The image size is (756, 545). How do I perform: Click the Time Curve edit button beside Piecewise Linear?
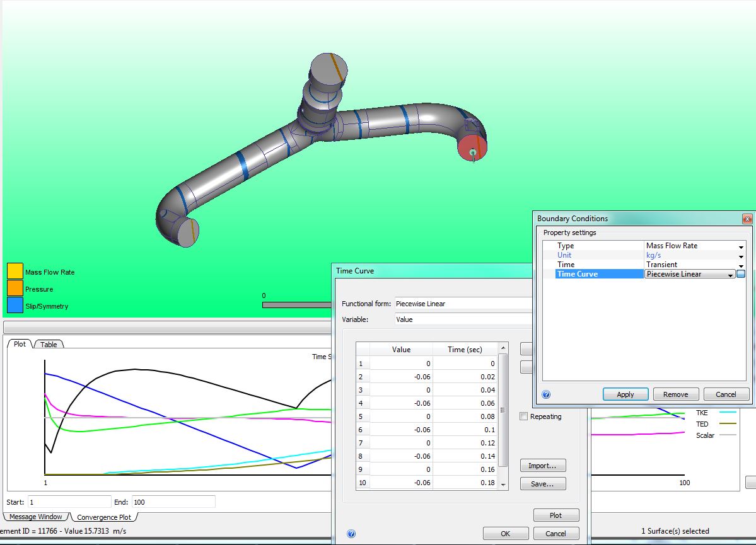click(x=741, y=273)
